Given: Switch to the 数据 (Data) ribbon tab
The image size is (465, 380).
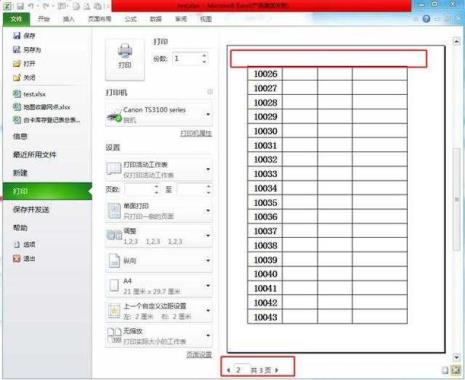Looking at the screenshot, I should tap(156, 19).
